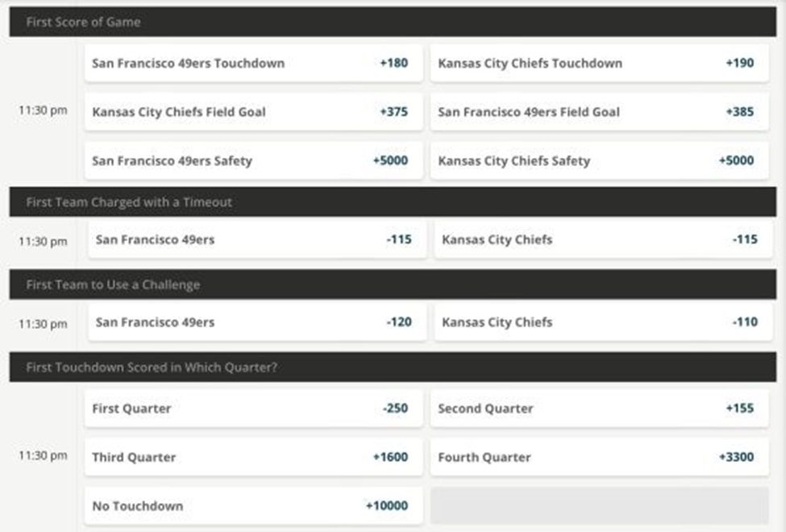Bet on San Francisco 49ers Safety

pos(253,160)
